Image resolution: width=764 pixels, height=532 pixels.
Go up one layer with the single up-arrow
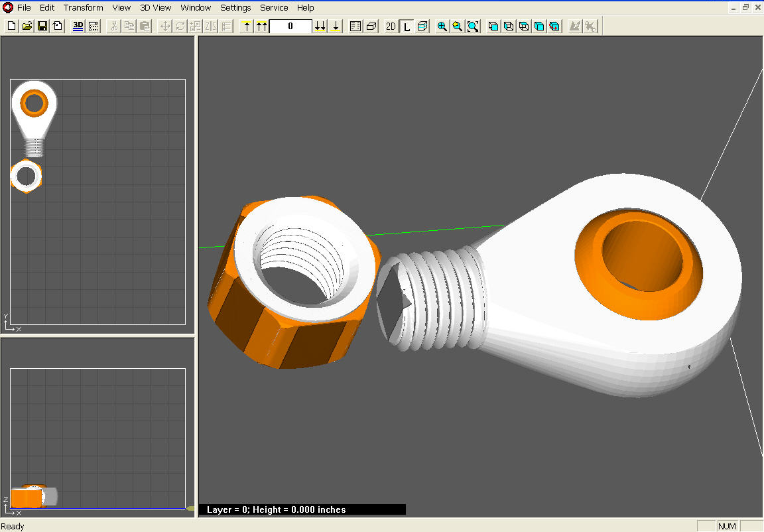click(247, 26)
